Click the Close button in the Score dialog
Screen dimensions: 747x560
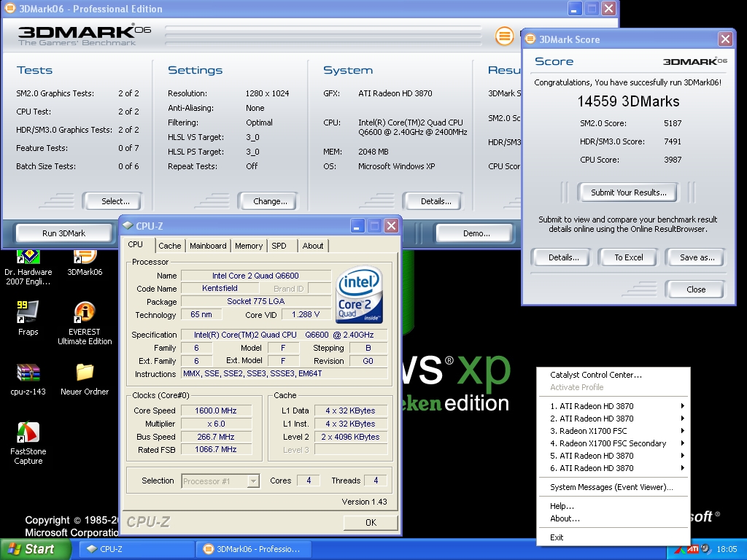point(695,289)
